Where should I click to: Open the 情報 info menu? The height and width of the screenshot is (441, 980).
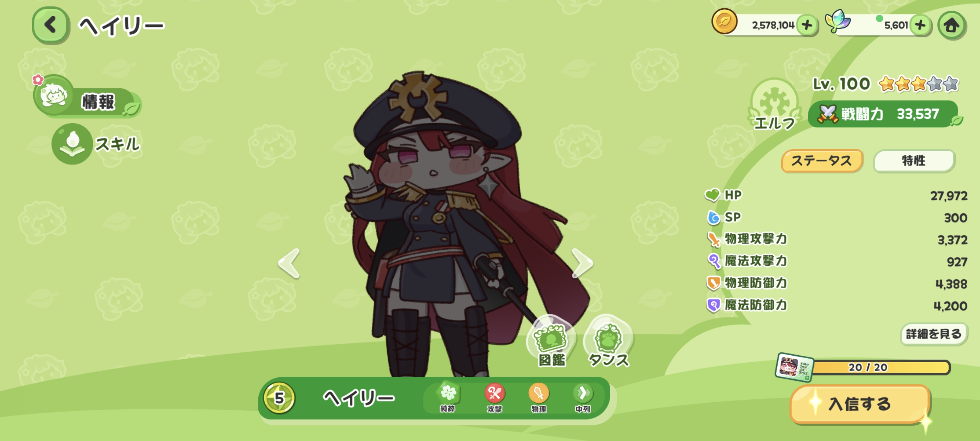[x=87, y=99]
